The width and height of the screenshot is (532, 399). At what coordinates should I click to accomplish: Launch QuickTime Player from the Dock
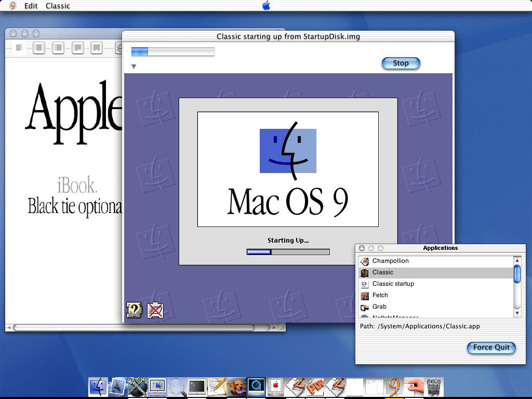click(x=256, y=387)
